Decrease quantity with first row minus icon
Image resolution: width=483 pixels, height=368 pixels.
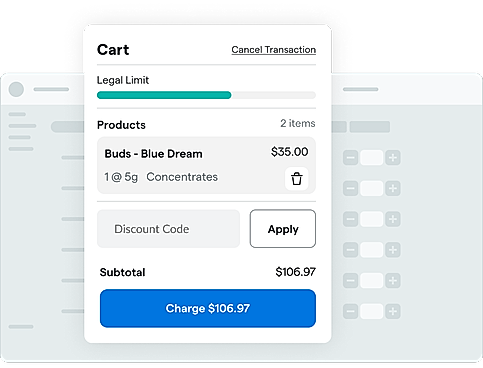click(351, 158)
